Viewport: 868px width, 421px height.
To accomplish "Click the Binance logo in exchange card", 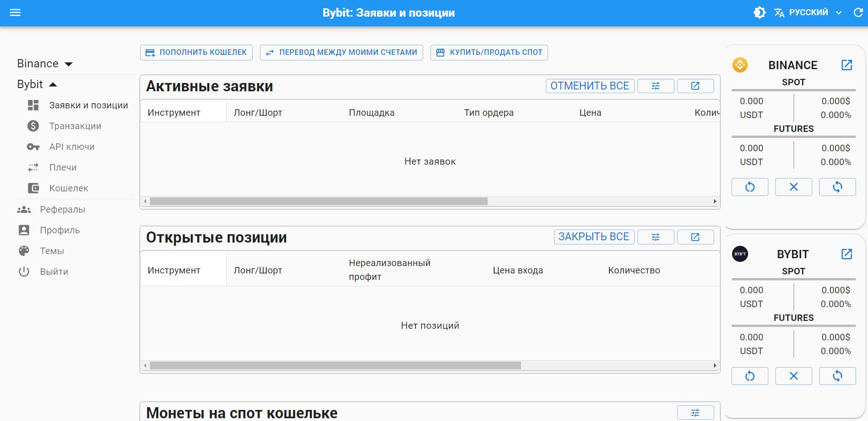I will click(x=740, y=65).
